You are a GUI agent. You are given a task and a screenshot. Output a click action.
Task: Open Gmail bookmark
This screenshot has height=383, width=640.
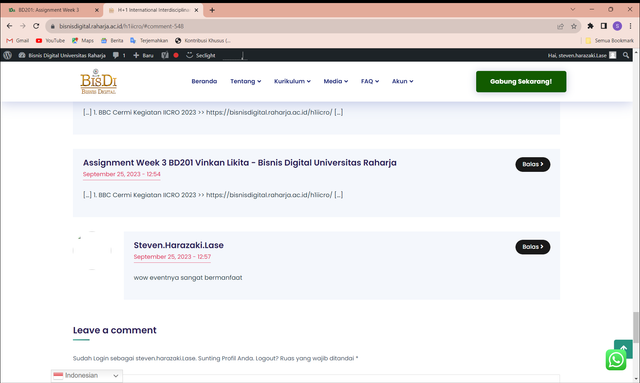pyautogui.click(x=18, y=40)
